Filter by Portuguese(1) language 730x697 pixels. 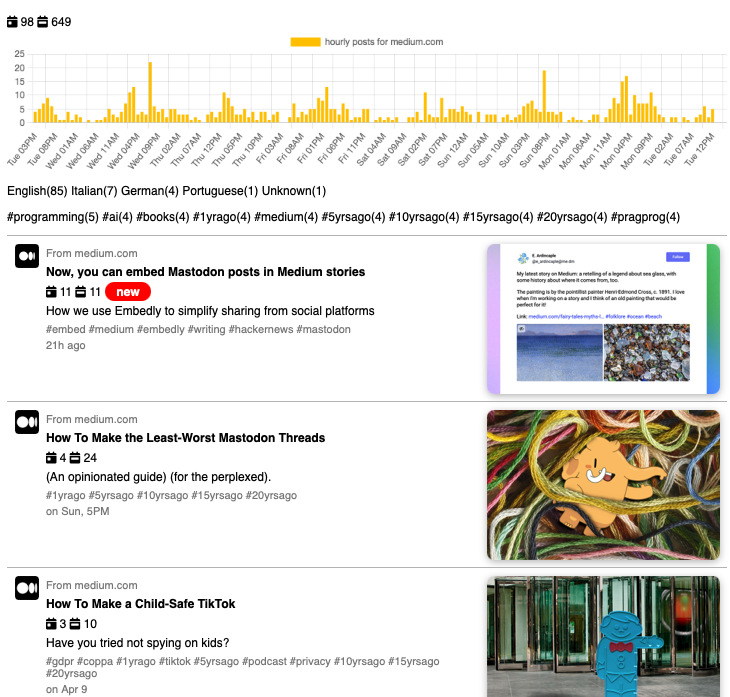click(x=220, y=191)
